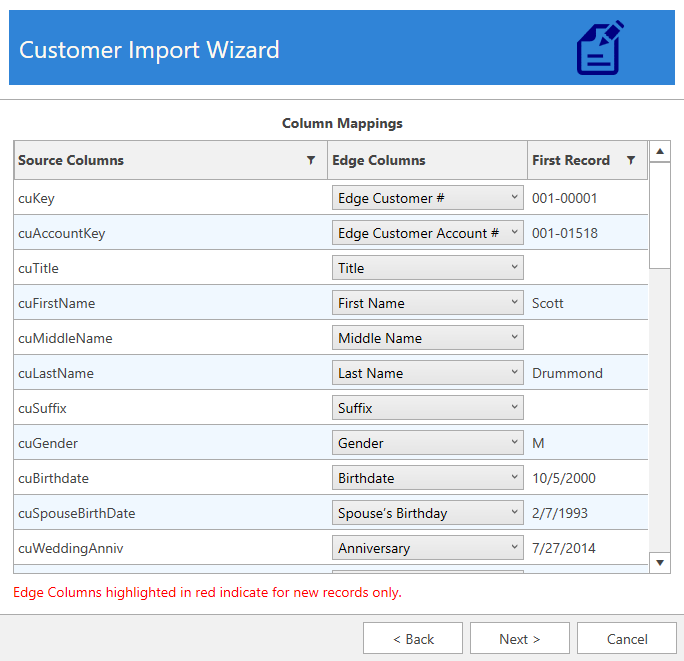Open the First Record filter icon
684x661 pixels.
pyautogui.click(x=631, y=160)
